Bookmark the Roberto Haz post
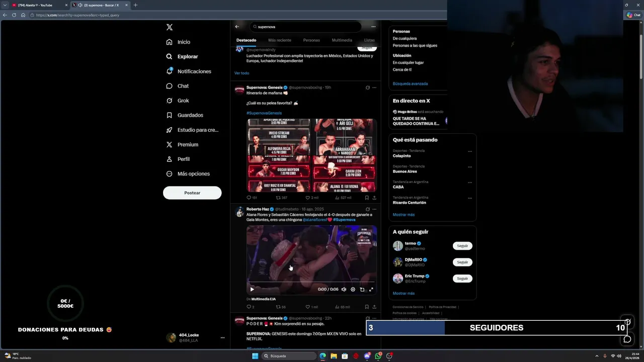 click(366, 307)
